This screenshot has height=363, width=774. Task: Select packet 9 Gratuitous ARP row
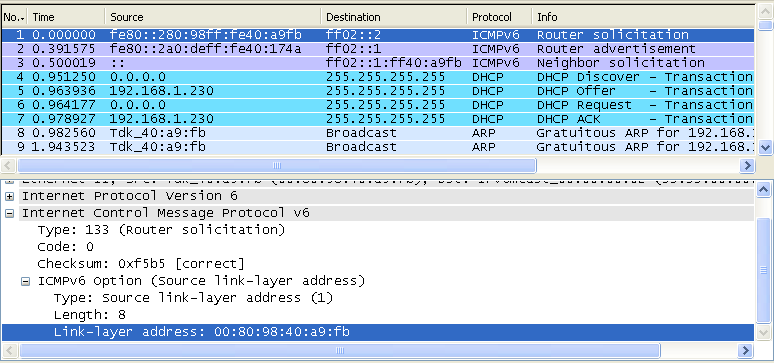click(x=378, y=147)
